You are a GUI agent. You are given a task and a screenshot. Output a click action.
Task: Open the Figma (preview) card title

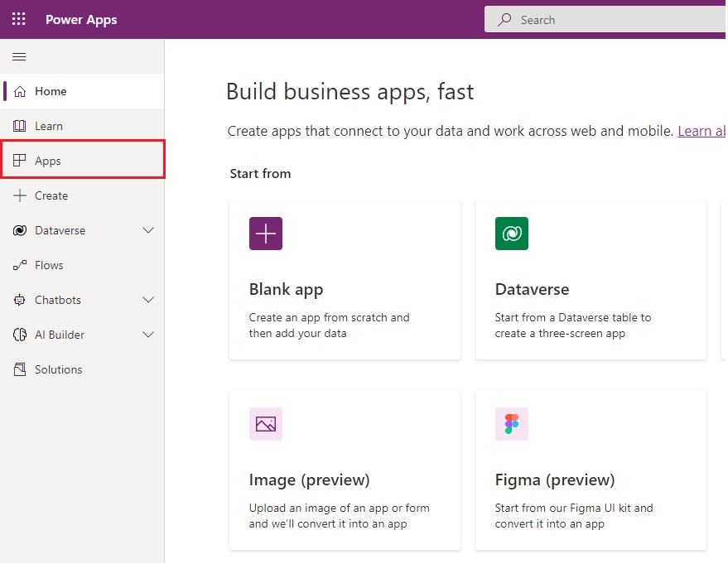click(555, 480)
